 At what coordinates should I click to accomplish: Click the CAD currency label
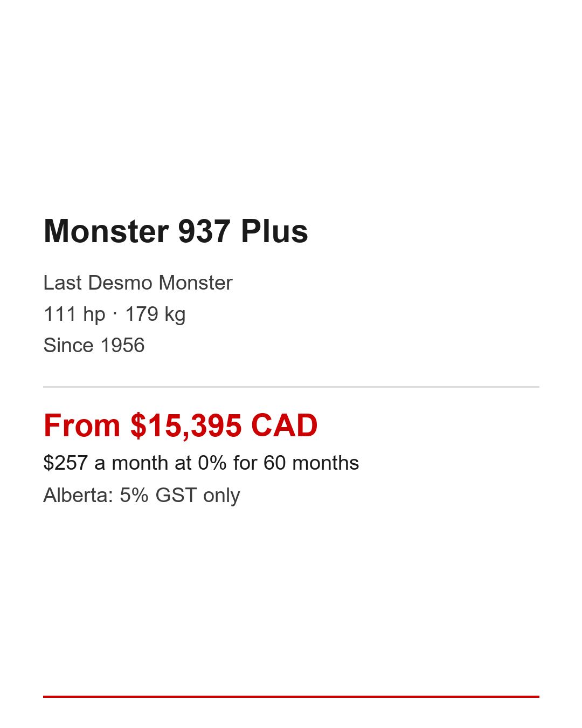(x=284, y=425)
